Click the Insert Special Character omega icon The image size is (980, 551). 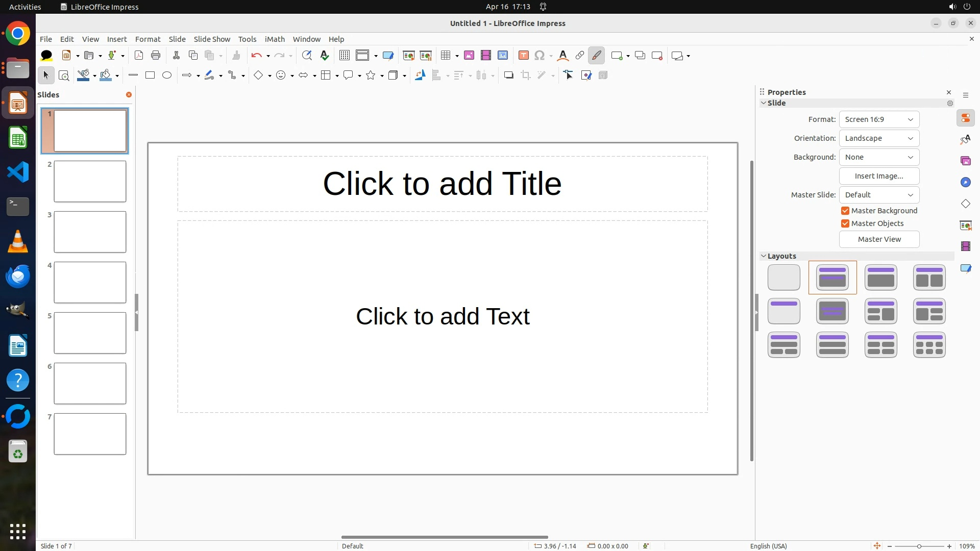(540, 56)
